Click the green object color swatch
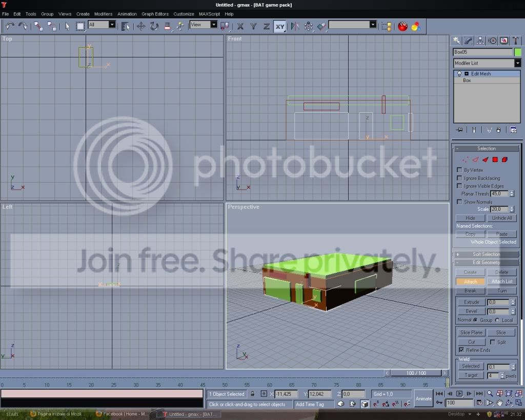 pos(518,52)
